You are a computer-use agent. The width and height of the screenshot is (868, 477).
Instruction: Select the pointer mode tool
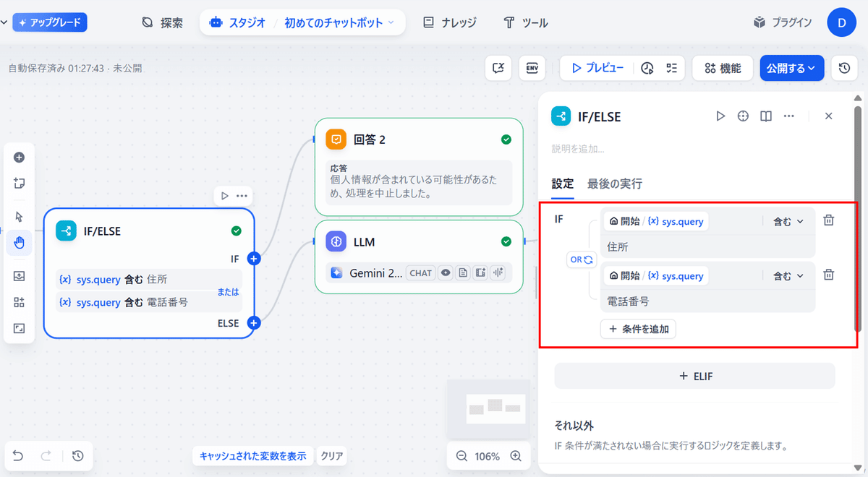click(20, 217)
